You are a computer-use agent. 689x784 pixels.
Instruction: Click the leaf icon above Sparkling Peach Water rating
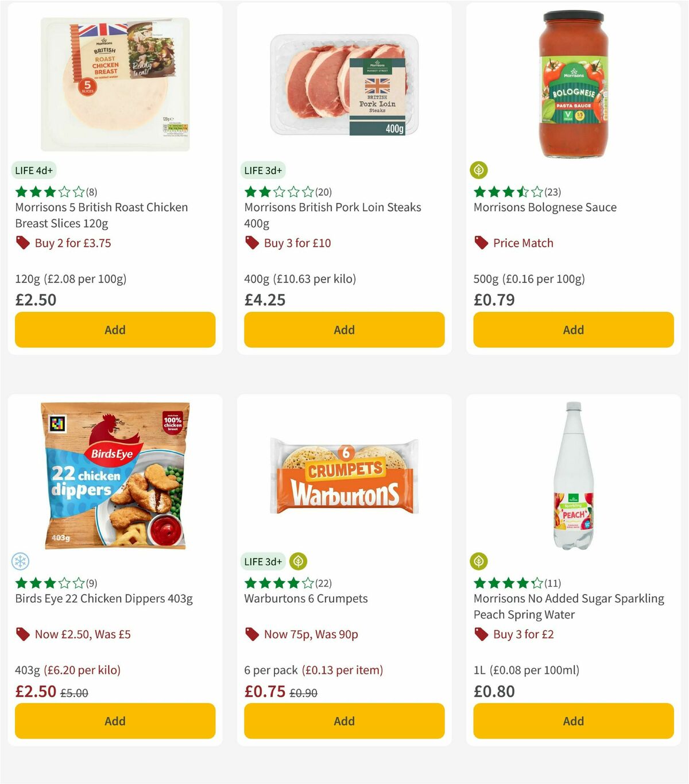click(480, 561)
